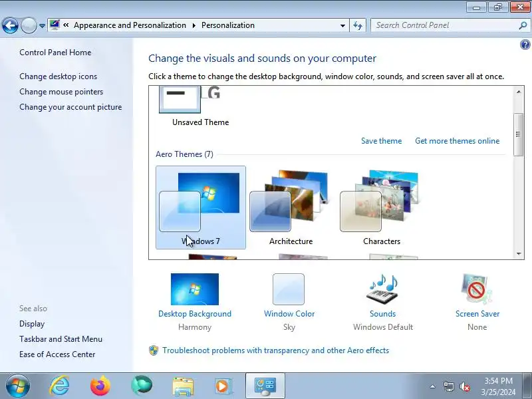This screenshot has width=532, height=399.
Task: Open Windows Media Player on taskbar
Action: tap(223, 386)
